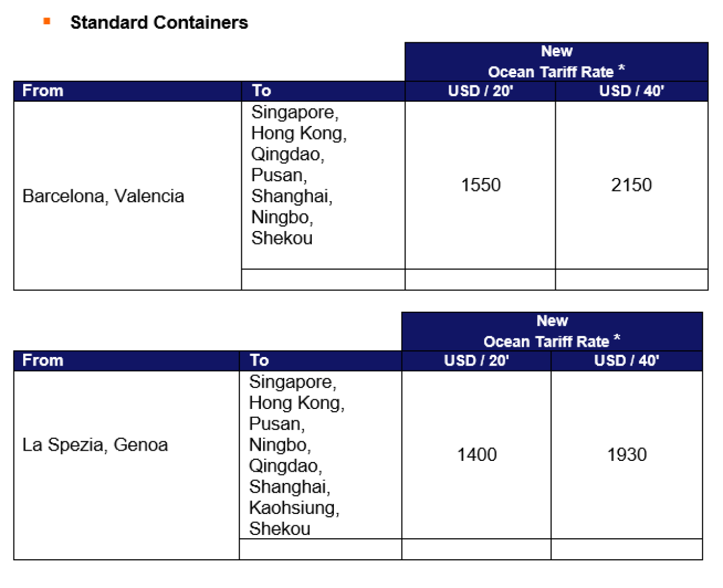Select USD / 40' header in first table
Viewport: 723px width, 588px height.
pyautogui.click(x=631, y=91)
